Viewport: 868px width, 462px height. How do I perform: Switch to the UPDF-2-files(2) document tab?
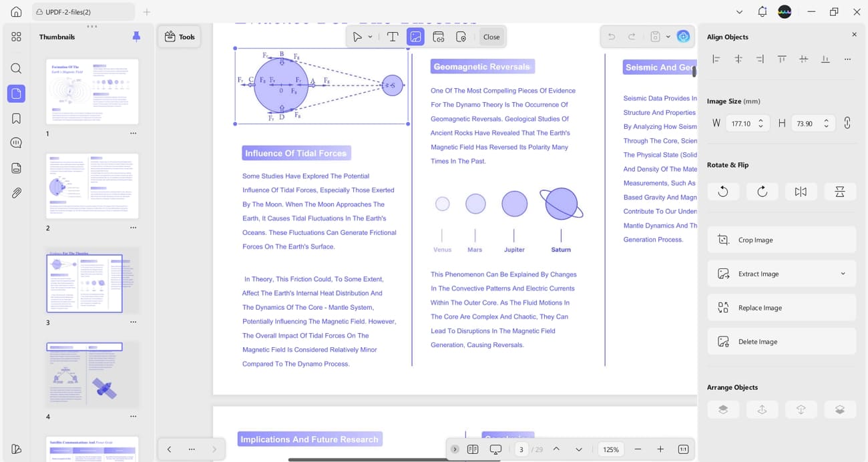tap(80, 11)
